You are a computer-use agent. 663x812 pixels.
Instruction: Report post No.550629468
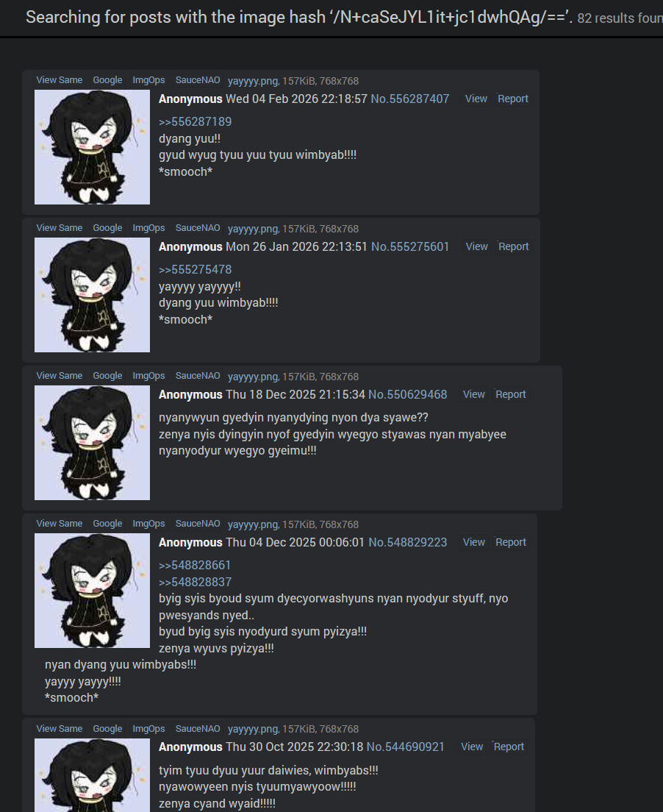point(510,395)
